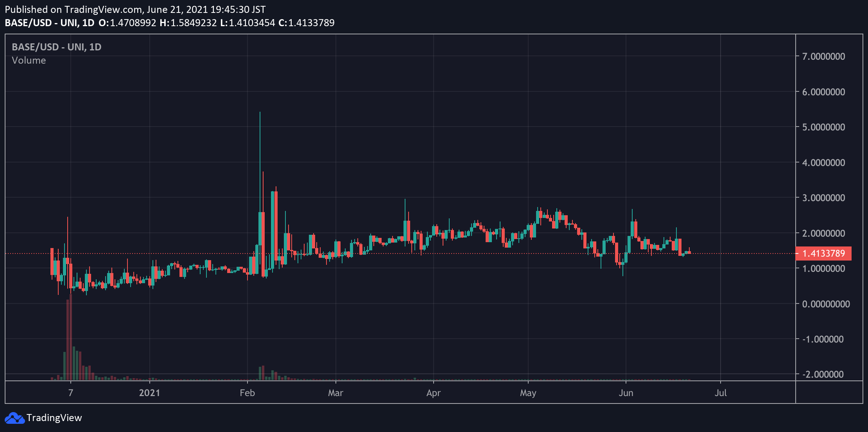This screenshot has width=868, height=432.
Task: Click the 2.0000000 price axis label
Action: point(823,233)
